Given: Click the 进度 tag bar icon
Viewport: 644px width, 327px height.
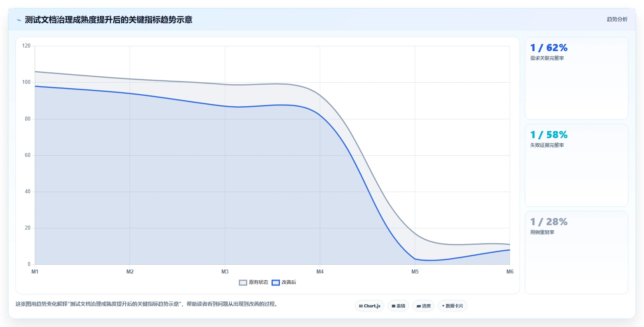Looking at the screenshot, I should pyautogui.click(x=419, y=306).
